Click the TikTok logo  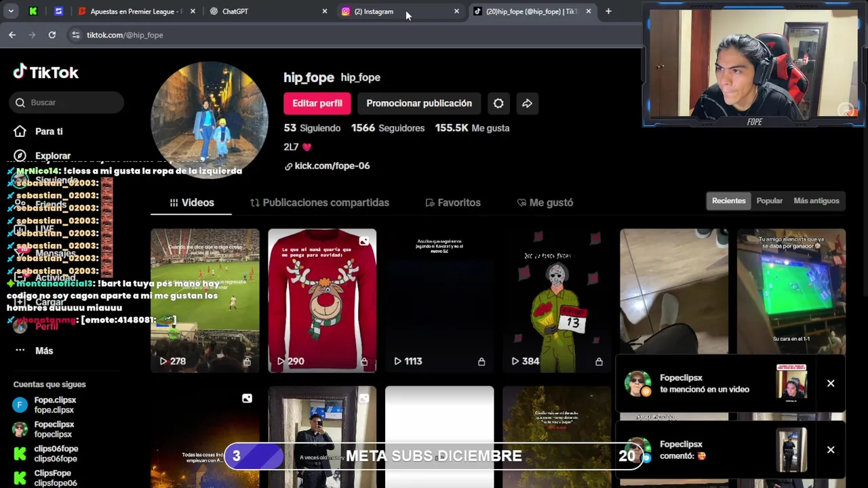[x=46, y=72]
